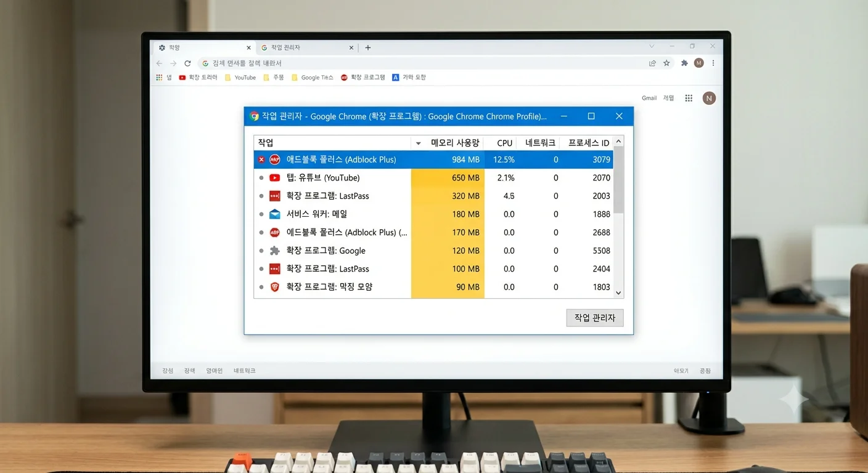Image resolution: width=868 pixels, height=473 pixels.
Task: Switch to the first browser tab
Action: (204, 47)
